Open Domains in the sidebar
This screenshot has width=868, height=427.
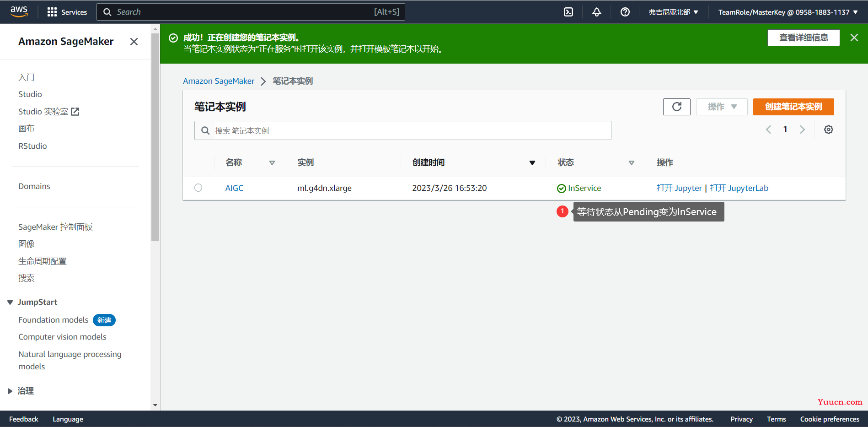(x=34, y=186)
